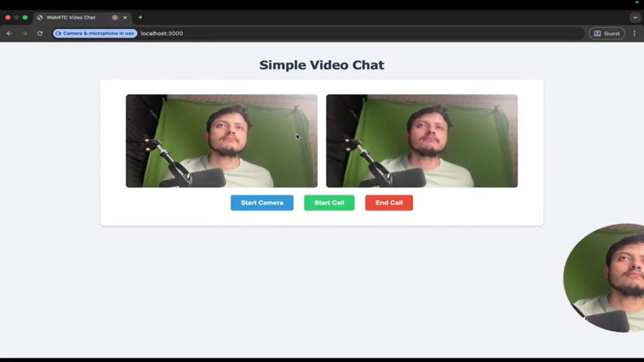Click the left local video preview
Screen dimensions: 644x362
point(221,140)
